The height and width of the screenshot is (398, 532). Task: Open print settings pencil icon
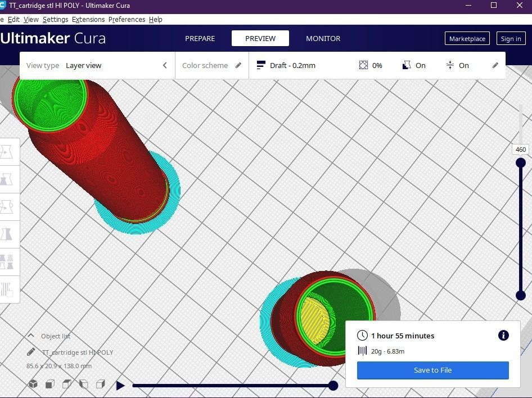495,65
